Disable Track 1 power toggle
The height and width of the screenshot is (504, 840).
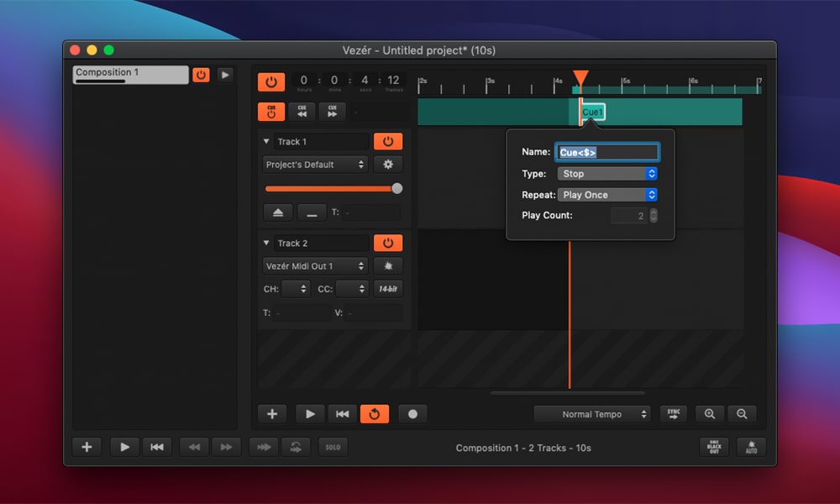click(388, 142)
